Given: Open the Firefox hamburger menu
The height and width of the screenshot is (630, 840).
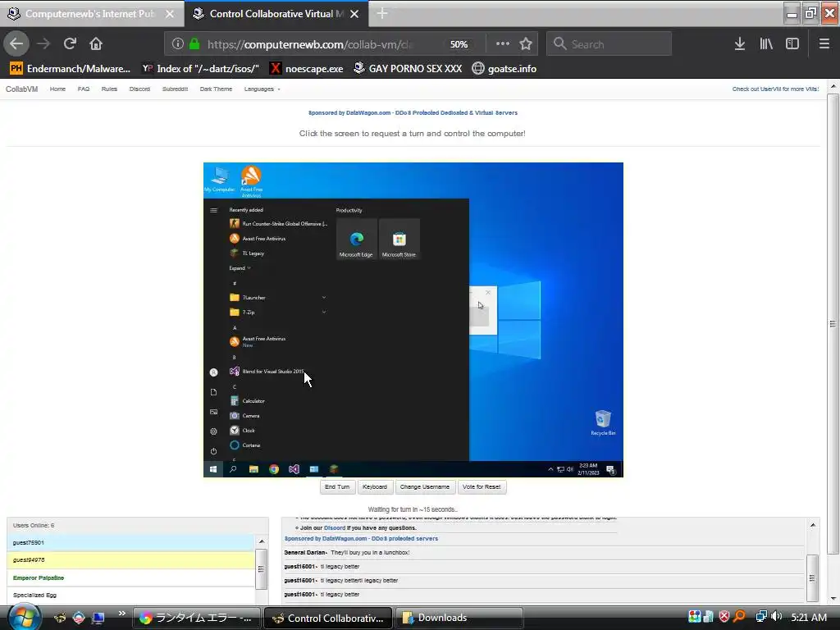Looking at the screenshot, I should tap(824, 43).
